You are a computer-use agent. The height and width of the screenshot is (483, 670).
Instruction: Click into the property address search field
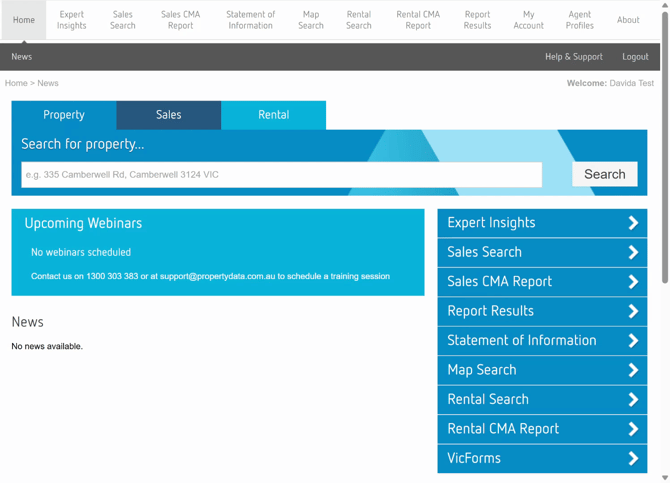[x=282, y=175]
